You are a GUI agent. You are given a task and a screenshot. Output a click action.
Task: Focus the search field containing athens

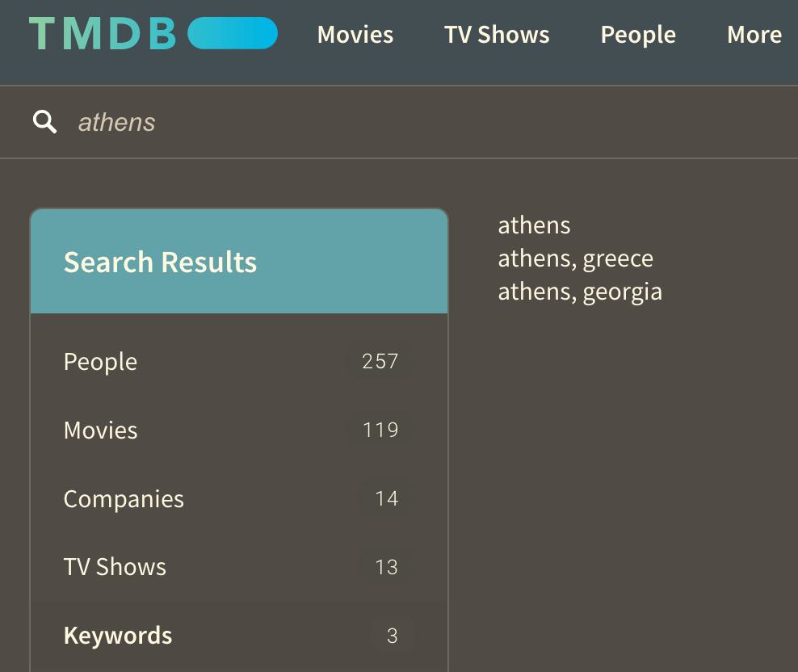(404, 122)
